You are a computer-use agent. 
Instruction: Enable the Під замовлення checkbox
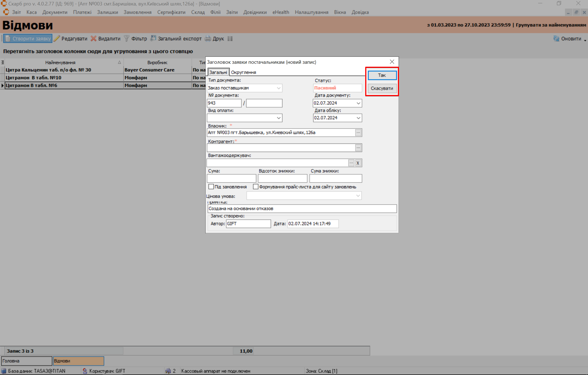click(211, 187)
